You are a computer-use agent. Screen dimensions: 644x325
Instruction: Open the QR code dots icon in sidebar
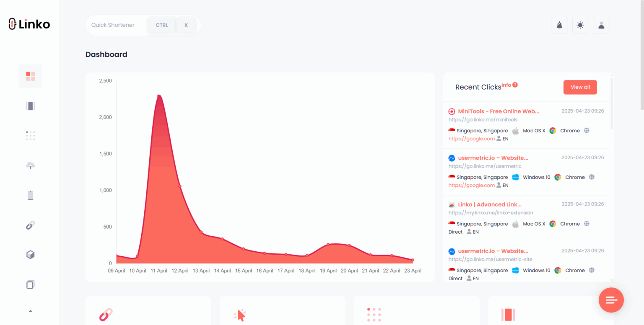[30, 135]
